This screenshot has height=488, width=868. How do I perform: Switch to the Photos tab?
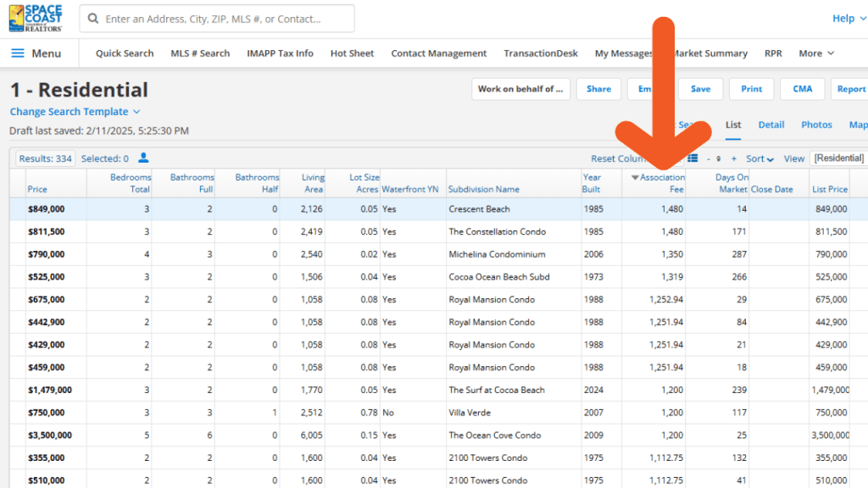[x=815, y=124]
